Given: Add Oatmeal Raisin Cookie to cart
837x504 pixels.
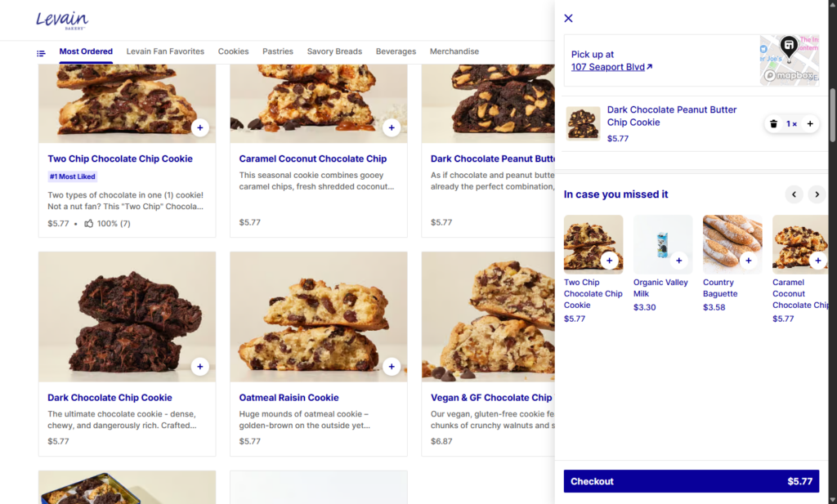Looking at the screenshot, I should 392,367.
